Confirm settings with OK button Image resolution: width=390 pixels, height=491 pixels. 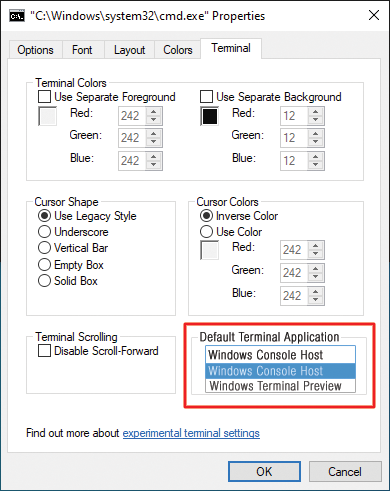264,471
